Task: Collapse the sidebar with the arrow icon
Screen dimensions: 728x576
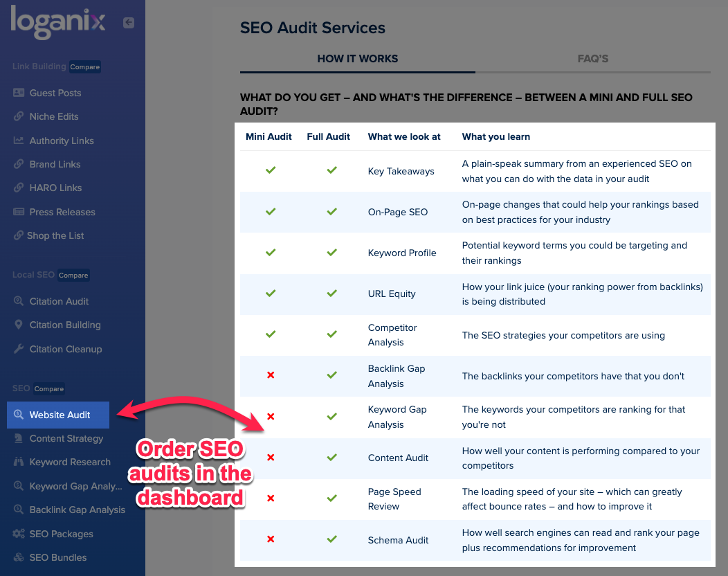Action: tap(129, 22)
